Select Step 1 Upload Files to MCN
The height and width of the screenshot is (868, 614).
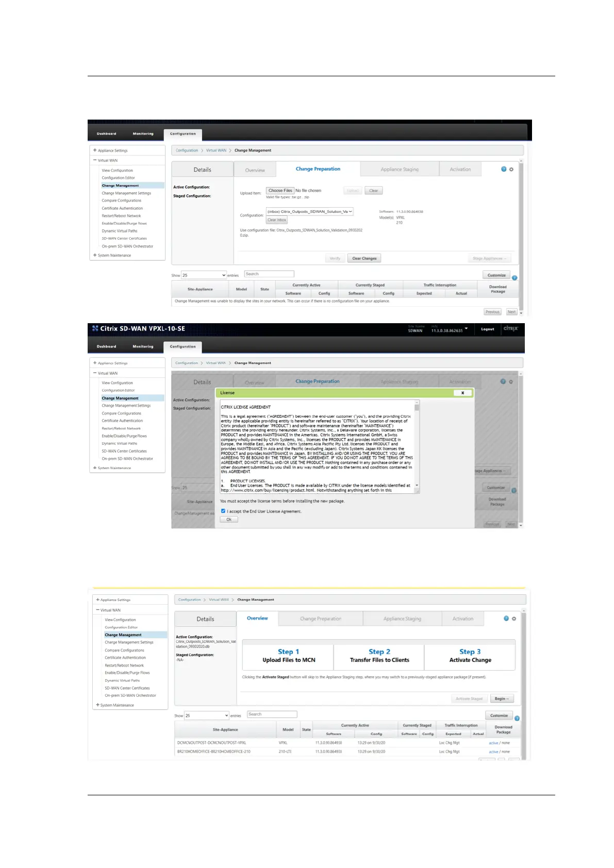[x=288, y=656]
